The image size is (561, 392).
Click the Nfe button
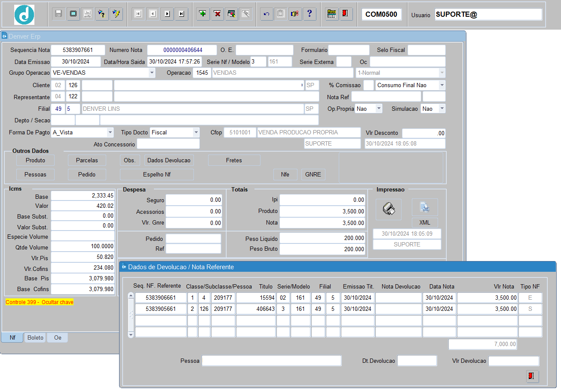(x=285, y=174)
